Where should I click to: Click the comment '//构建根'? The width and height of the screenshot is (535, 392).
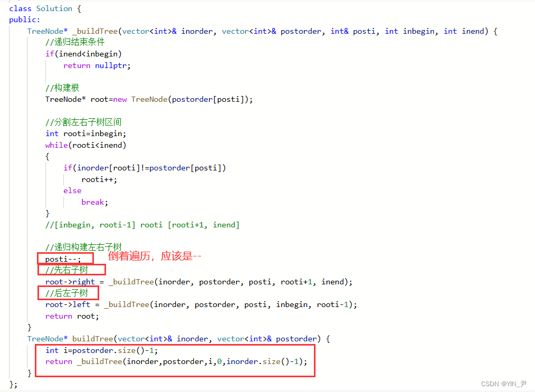(62, 88)
